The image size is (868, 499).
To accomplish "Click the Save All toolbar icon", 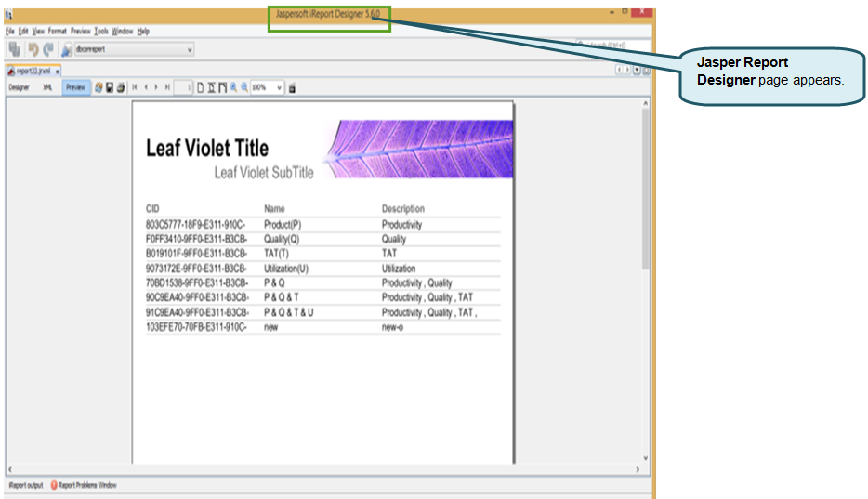I will 14,49.
